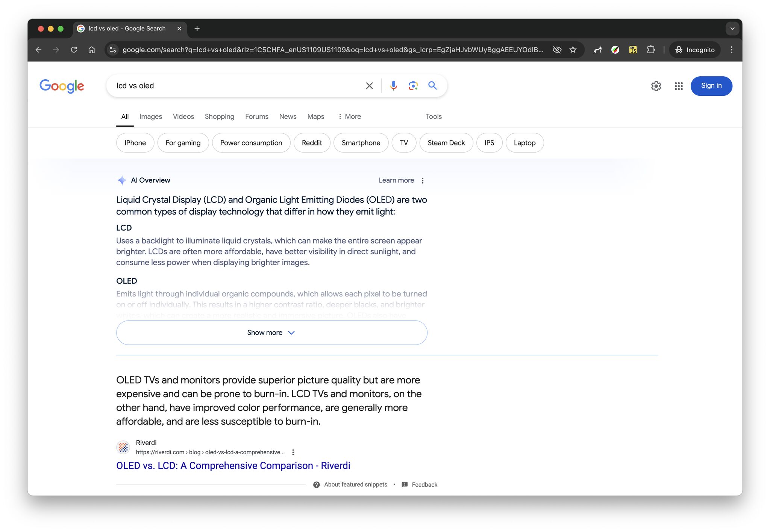Viewport: 770px width, 532px height.
Task: Expand the Show more AI Overview section
Action: [271, 332]
